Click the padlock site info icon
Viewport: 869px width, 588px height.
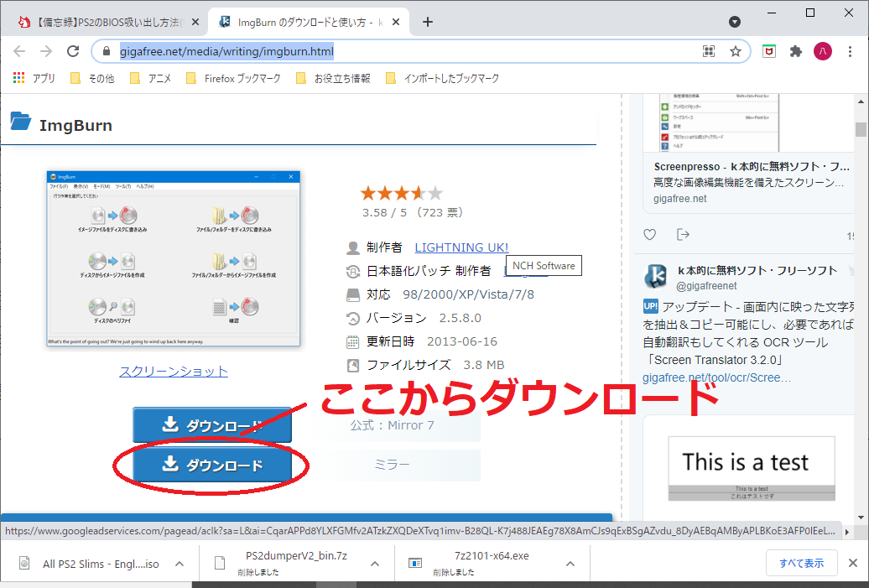(107, 51)
